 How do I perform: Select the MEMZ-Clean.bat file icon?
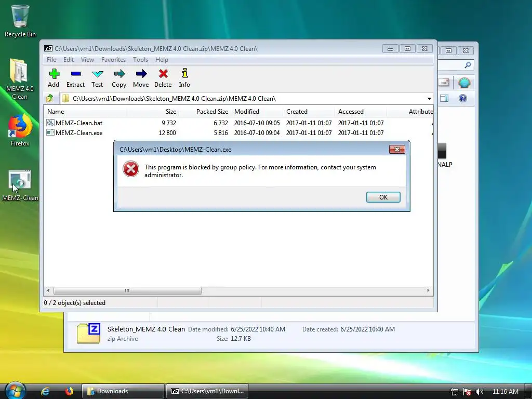(x=50, y=123)
